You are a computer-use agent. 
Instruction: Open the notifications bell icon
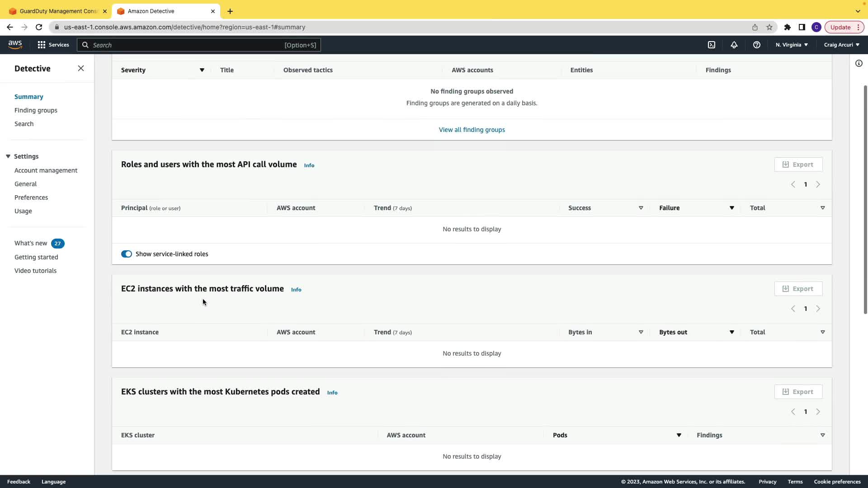(734, 45)
